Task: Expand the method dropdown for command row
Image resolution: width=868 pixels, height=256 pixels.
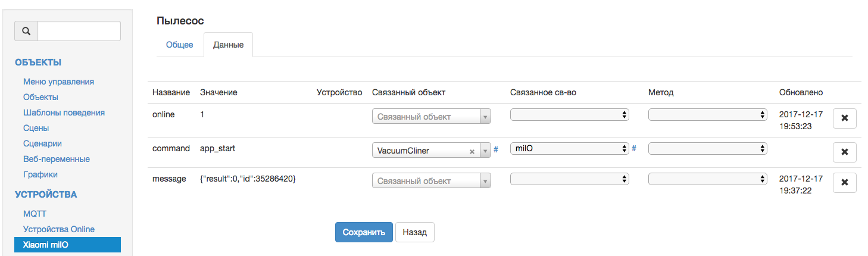Action: [707, 148]
